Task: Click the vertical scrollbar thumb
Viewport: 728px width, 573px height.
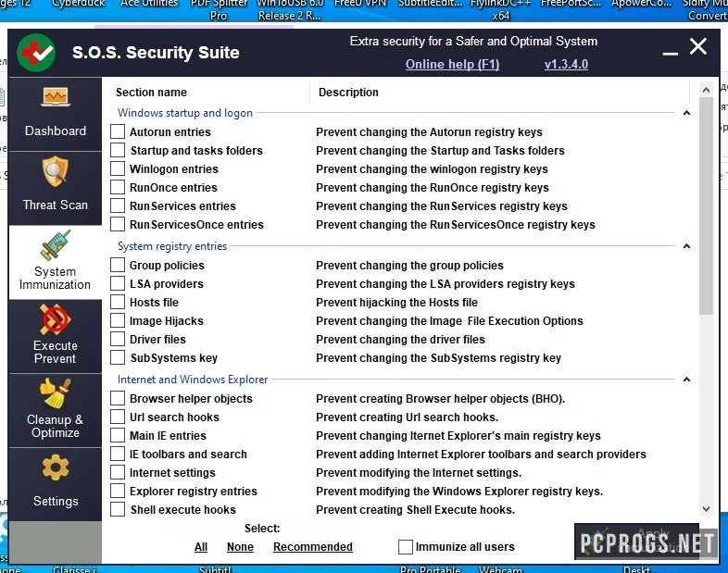Action: click(x=706, y=206)
